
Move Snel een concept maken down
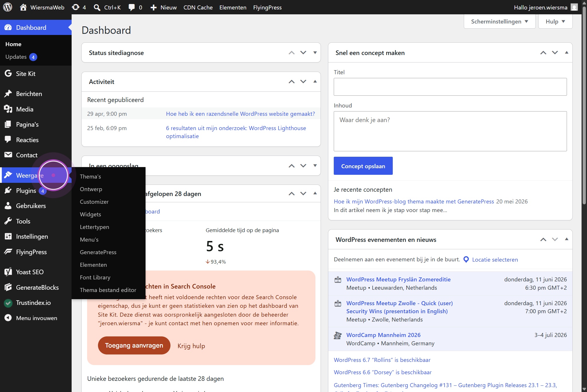tap(555, 53)
